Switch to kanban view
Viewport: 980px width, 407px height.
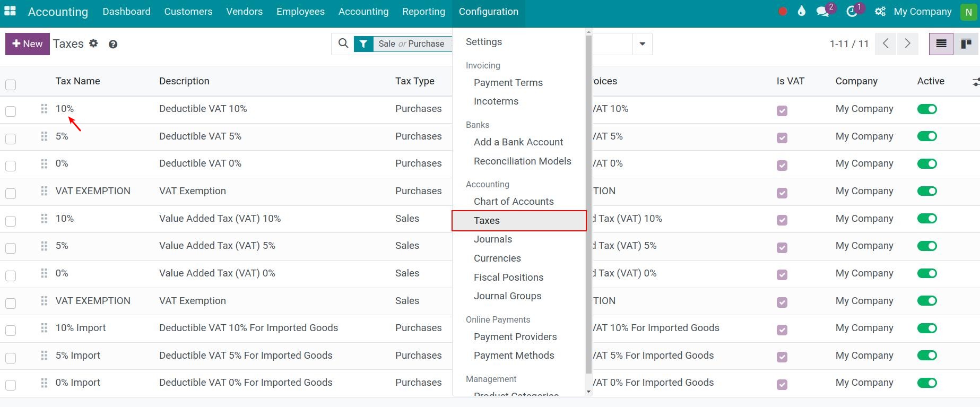pyautogui.click(x=966, y=44)
